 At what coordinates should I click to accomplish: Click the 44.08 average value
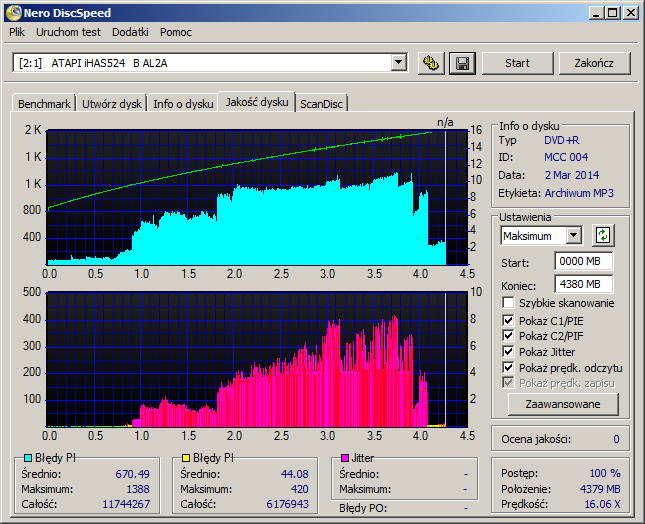point(295,474)
